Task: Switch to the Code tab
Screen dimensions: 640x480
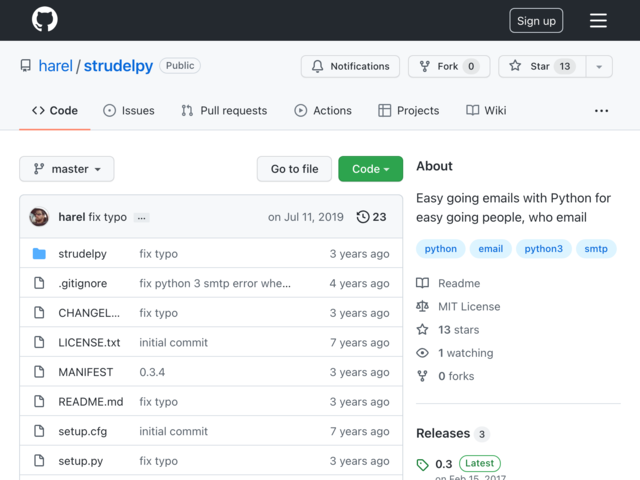Action: pyautogui.click(x=55, y=111)
